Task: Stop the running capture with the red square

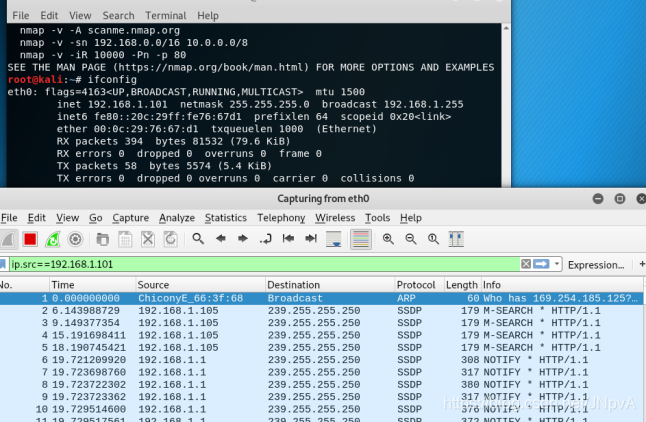Action: tap(30, 239)
